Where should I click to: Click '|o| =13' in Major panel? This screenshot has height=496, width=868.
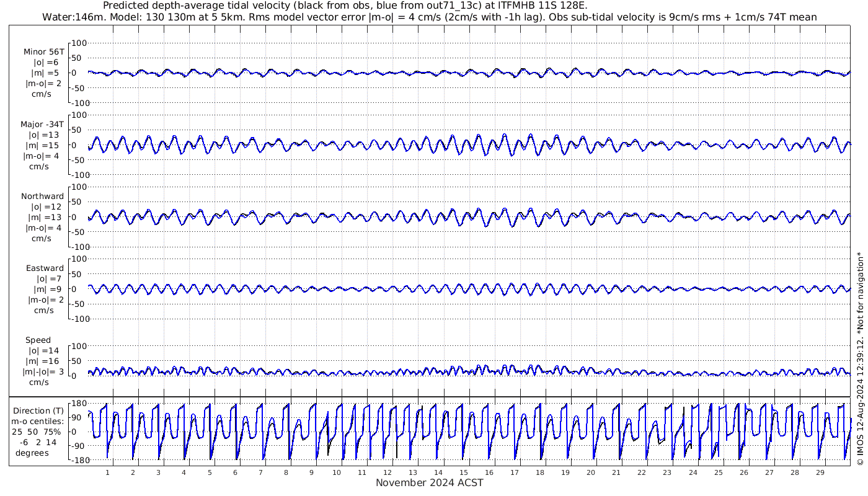[x=43, y=135]
